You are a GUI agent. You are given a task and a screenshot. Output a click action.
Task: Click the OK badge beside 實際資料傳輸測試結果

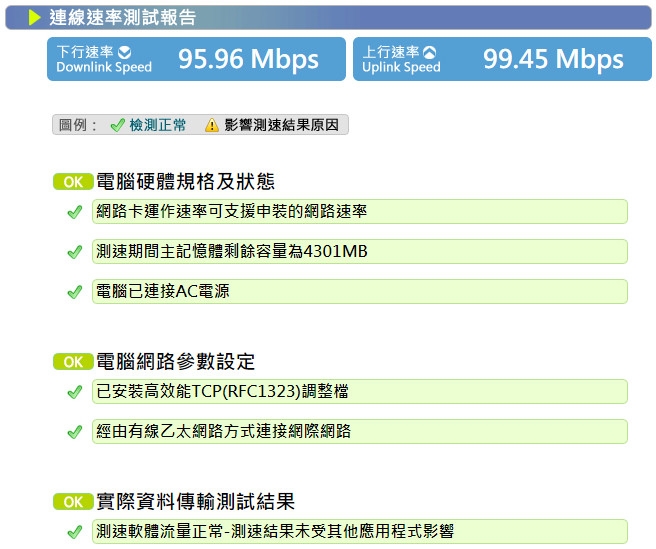(73, 502)
